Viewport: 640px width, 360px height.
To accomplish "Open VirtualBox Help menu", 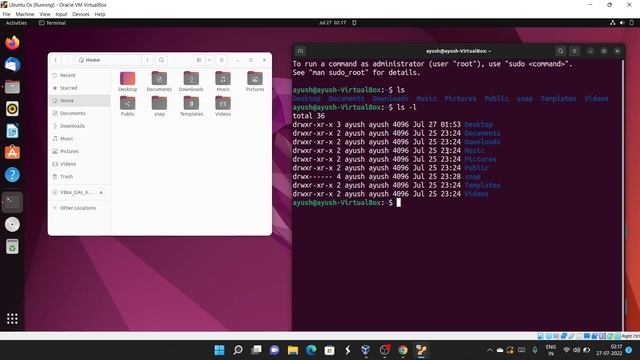I will tap(100, 14).
